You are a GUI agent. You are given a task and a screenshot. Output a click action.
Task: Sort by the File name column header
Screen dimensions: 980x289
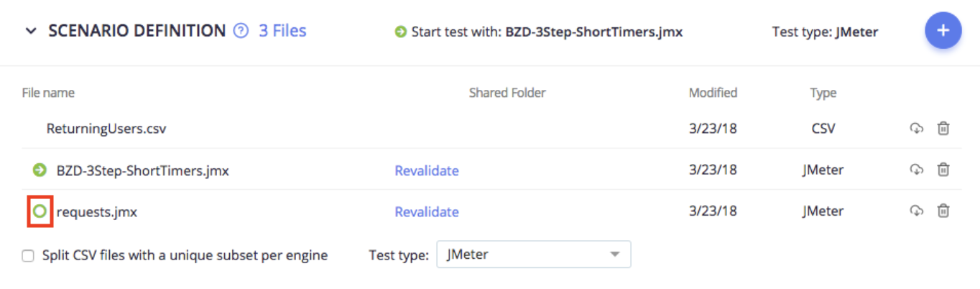pyautogui.click(x=48, y=93)
